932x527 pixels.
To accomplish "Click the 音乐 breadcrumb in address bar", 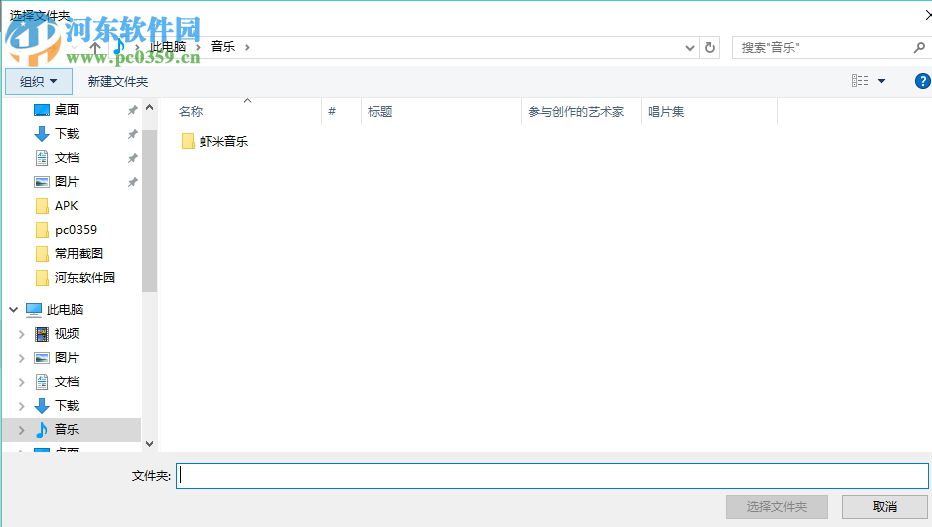I will click(223, 46).
